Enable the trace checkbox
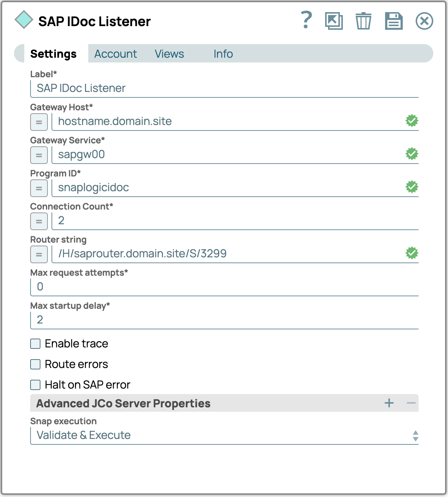The width and height of the screenshot is (448, 497). (x=35, y=344)
